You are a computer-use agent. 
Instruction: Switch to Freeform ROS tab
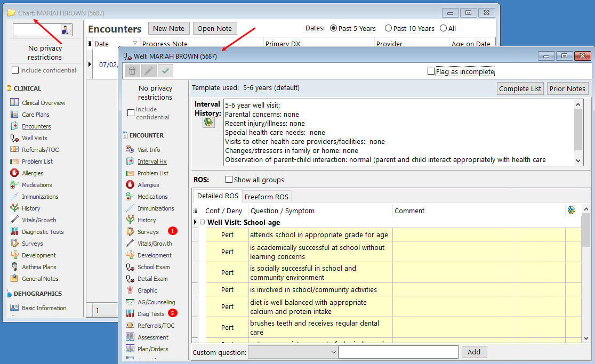pyautogui.click(x=267, y=197)
